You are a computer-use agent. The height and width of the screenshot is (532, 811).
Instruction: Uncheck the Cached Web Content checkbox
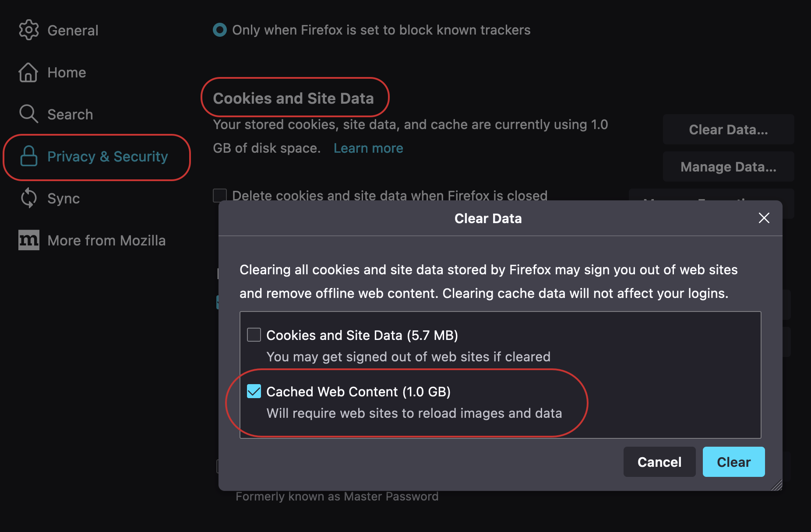[x=254, y=391]
